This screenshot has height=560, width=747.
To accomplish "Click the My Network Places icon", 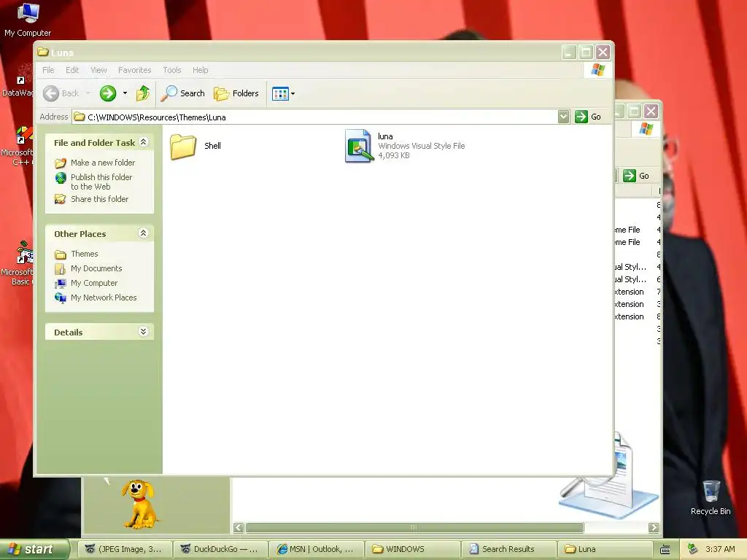I will click(61, 298).
